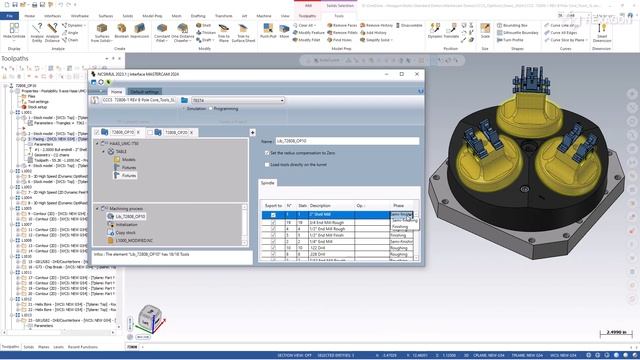640x360 pixels.
Task: Toggle checkbox on the 72808_OP10 tab
Action: [97, 132]
